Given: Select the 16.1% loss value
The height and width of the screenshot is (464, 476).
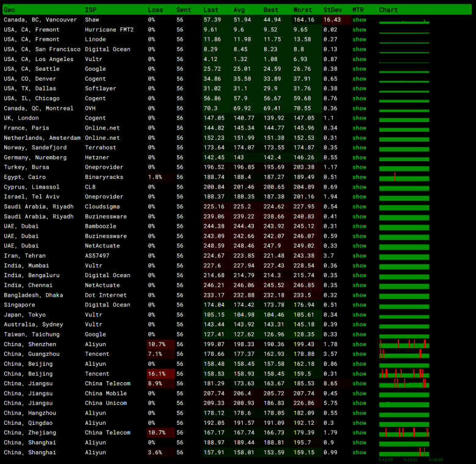Looking at the screenshot, I should pyautogui.click(x=157, y=374).
